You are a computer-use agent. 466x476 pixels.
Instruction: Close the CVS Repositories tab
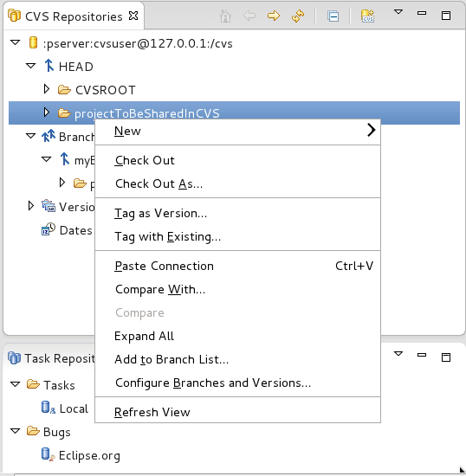pyautogui.click(x=133, y=16)
